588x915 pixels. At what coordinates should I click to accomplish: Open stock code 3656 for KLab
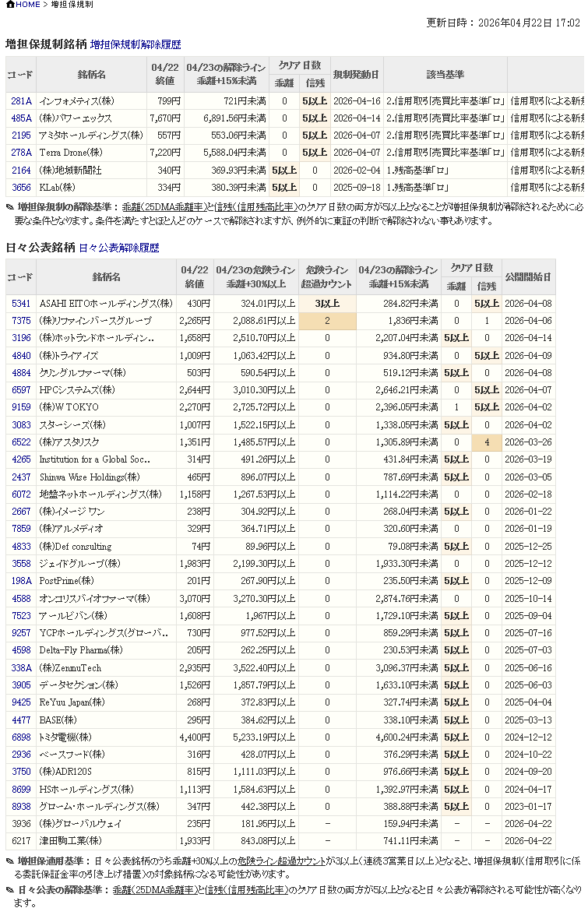tap(21, 188)
